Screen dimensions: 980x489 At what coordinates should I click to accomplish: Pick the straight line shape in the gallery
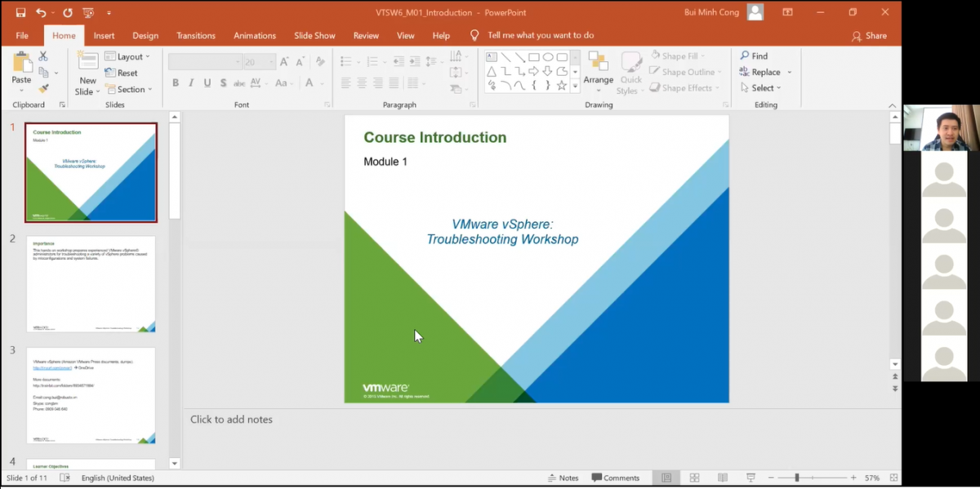click(x=506, y=57)
